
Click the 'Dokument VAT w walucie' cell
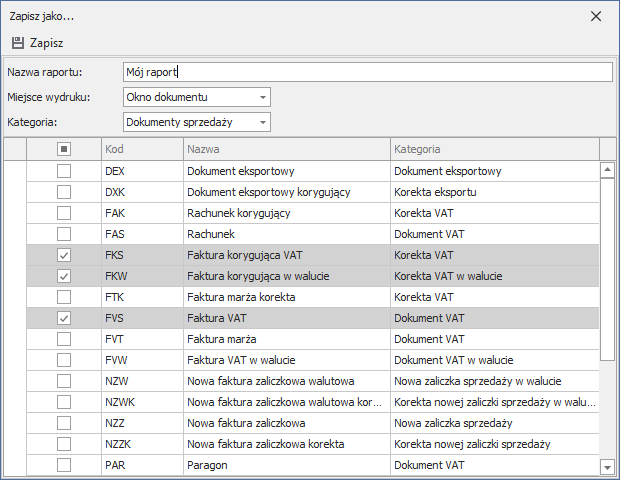(x=495, y=360)
